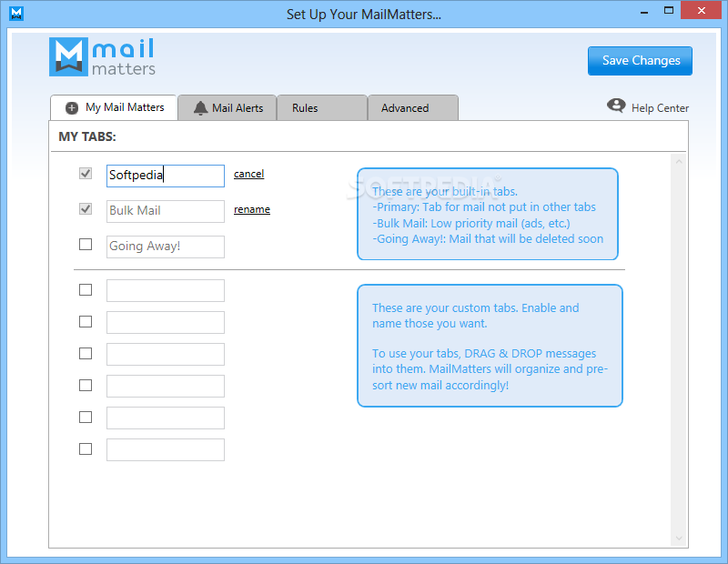Click the fourth empty custom tab field
Viewport: 728px width, 564px height.
click(166, 387)
